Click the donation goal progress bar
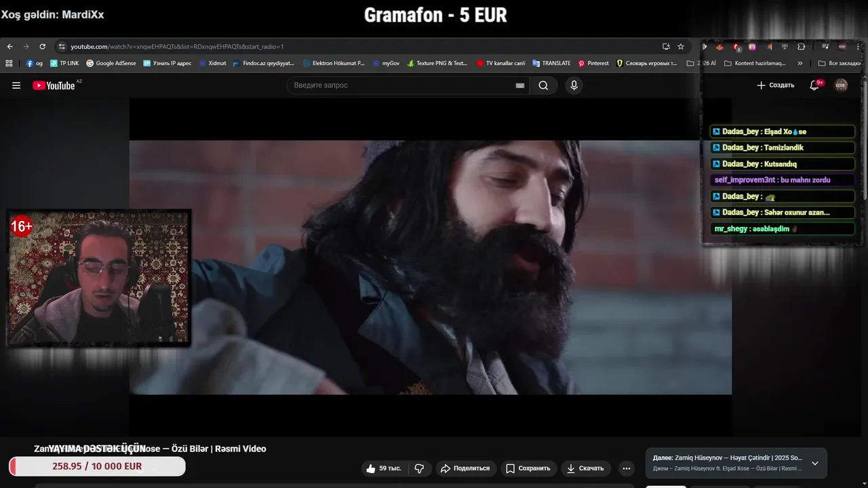Image resolution: width=868 pixels, height=488 pixels. 97,466
